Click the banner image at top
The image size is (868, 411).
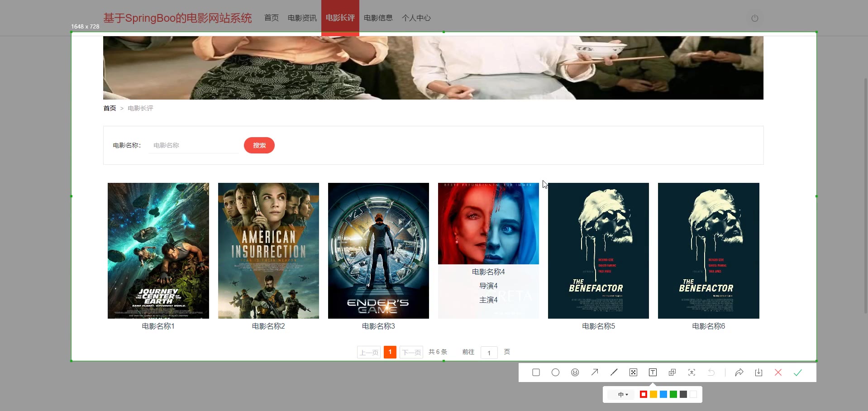(433, 68)
